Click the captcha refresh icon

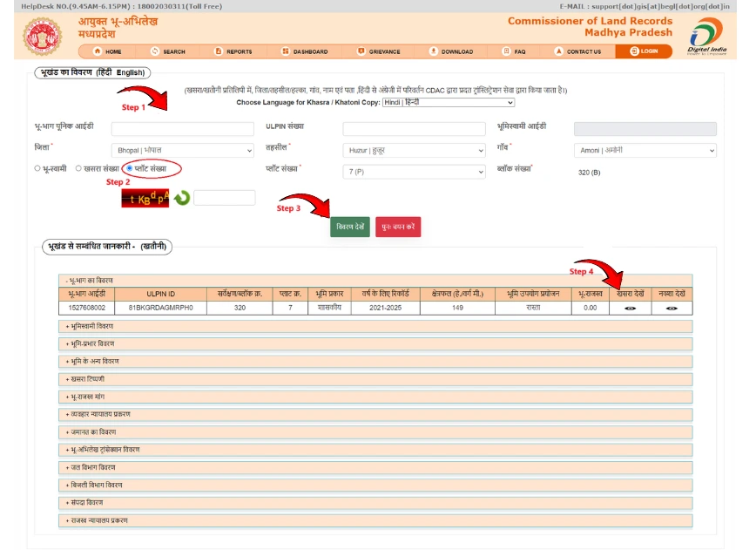(182, 198)
